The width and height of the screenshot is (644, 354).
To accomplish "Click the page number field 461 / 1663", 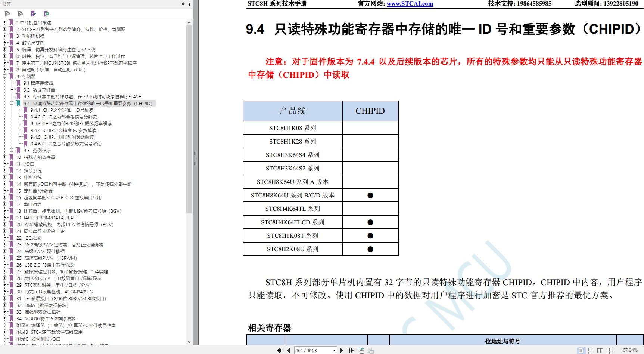I will tap(313, 350).
